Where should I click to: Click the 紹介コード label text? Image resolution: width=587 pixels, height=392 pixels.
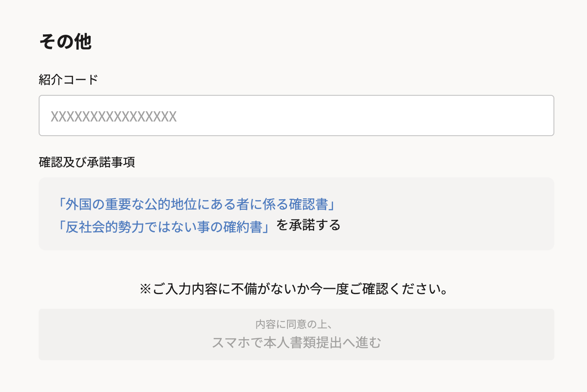tap(68, 79)
